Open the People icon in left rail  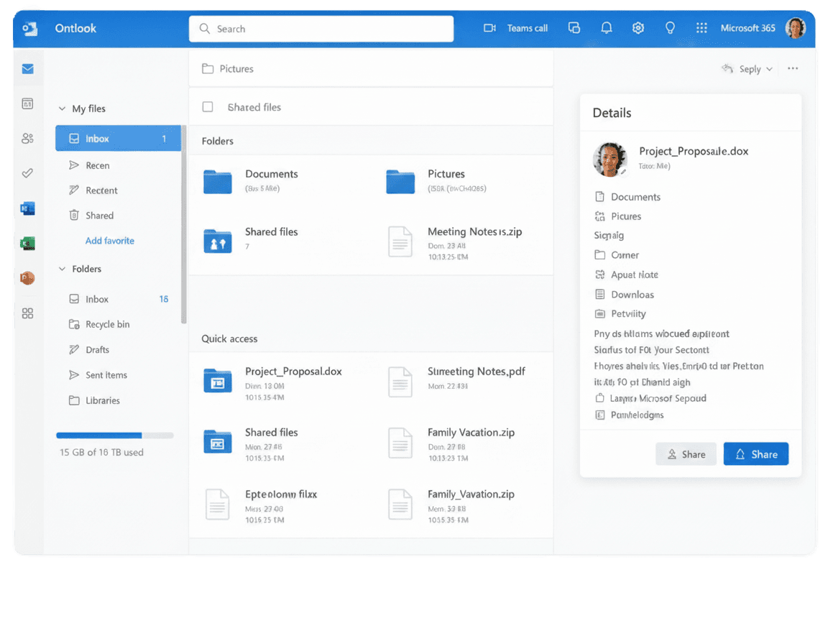[x=27, y=138]
